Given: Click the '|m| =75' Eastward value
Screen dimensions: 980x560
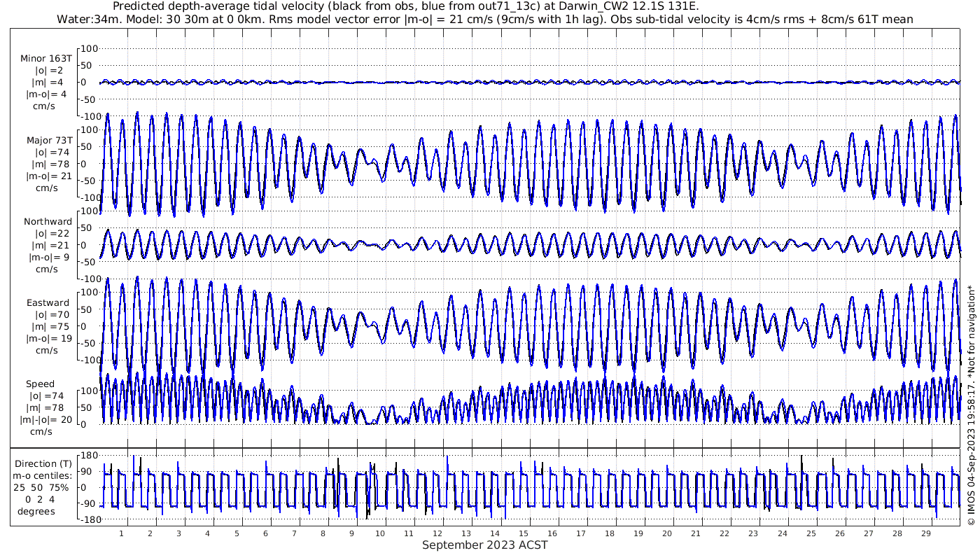Looking at the screenshot, I should 52,326.
